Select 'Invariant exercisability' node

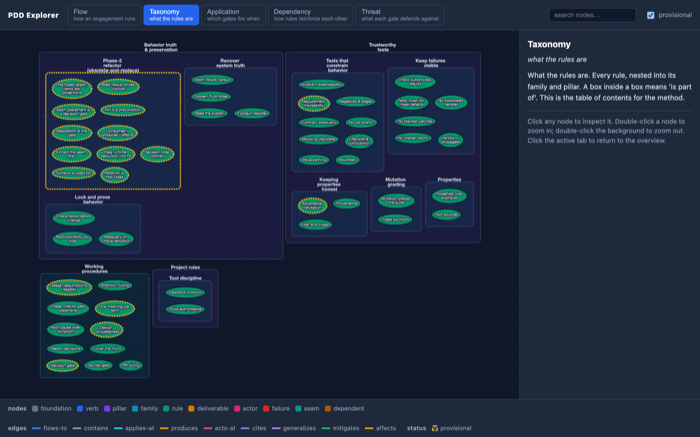coord(321,84)
